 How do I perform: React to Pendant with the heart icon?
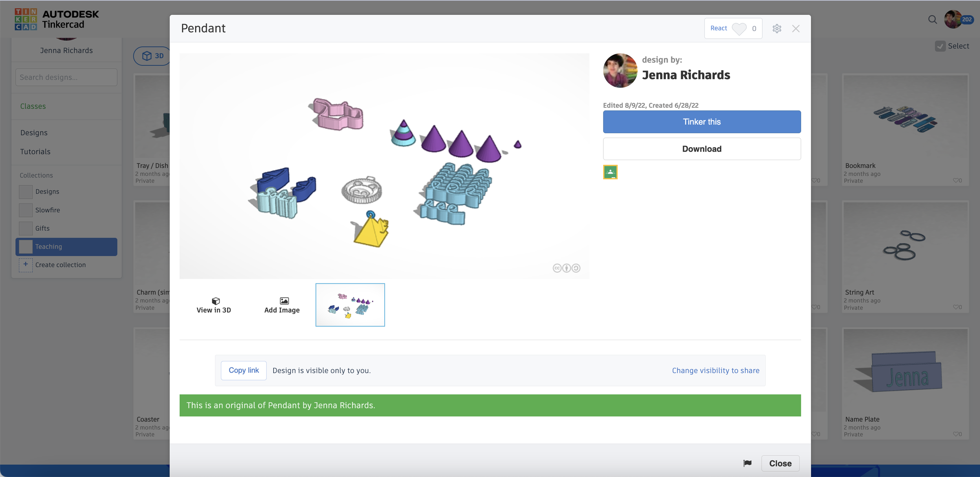coord(738,28)
